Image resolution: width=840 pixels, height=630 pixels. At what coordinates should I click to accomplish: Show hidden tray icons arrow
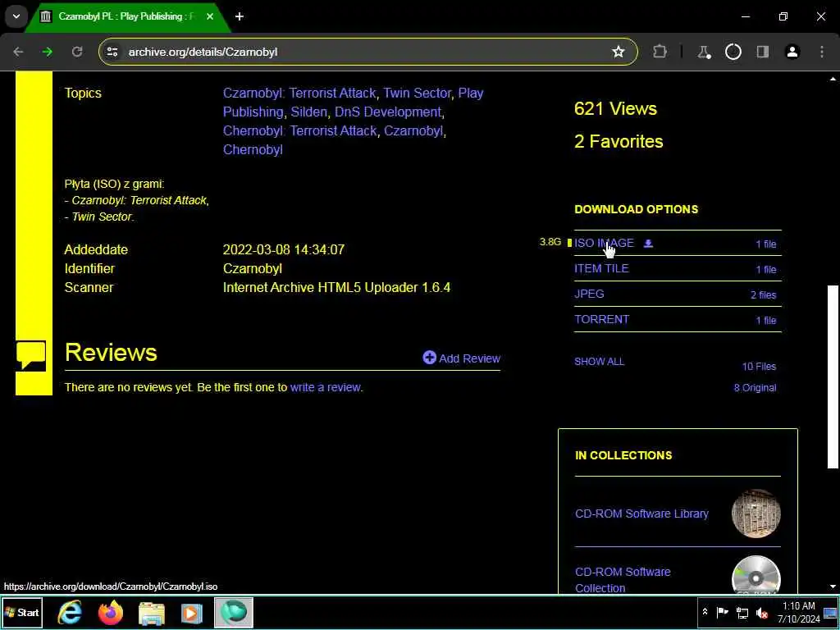coord(705,612)
